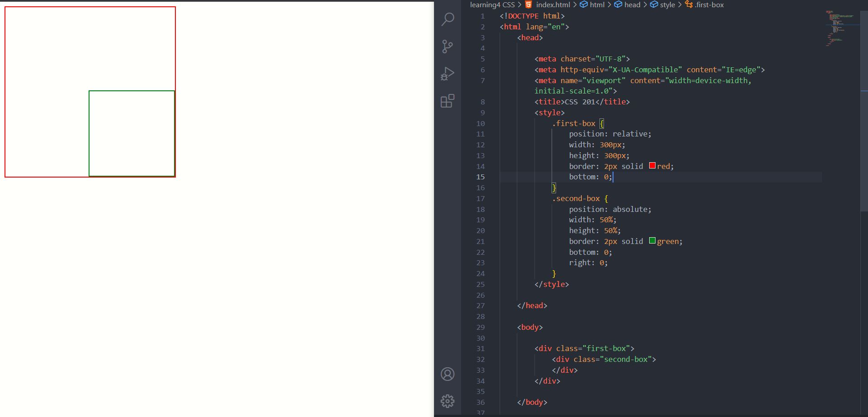The width and height of the screenshot is (868, 417).
Task: Open the Manage settings gear
Action: pyautogui.click(x=448, y=401)
